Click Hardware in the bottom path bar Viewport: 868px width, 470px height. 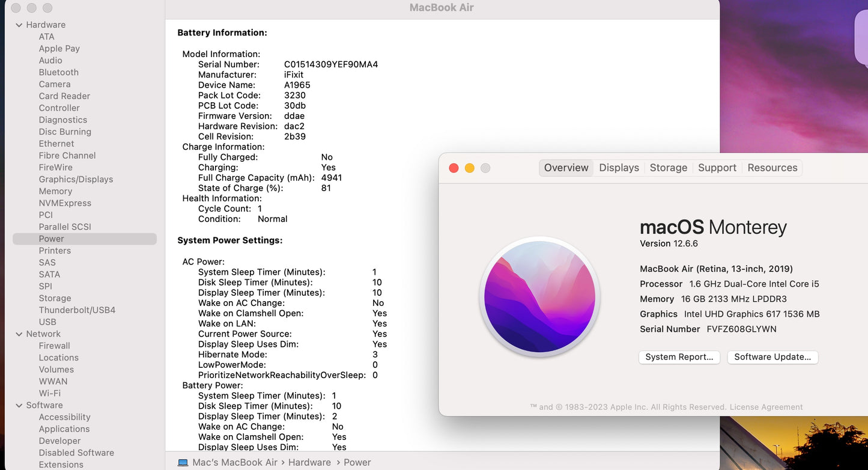(309, 462)
